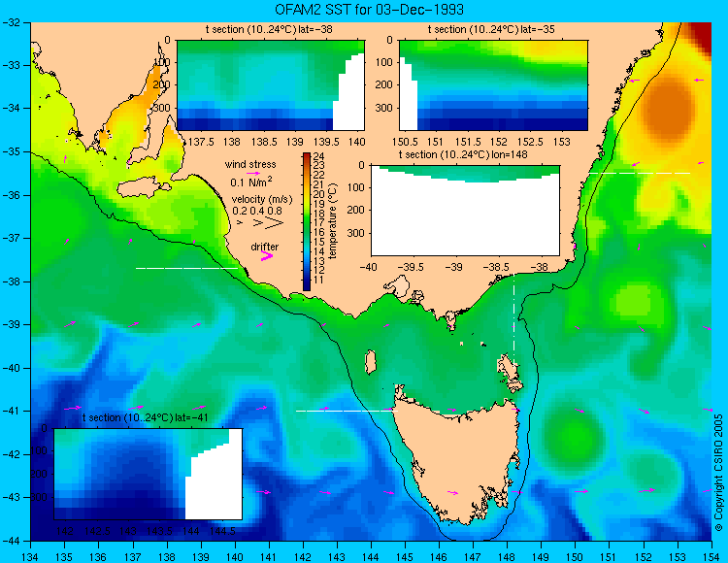The image size is (728, 563).
Task: Click the '24' value on the color bar
Action: [x=318, y=156]
